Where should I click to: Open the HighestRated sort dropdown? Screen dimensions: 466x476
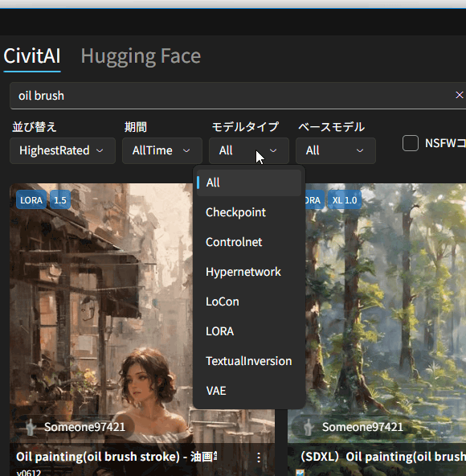63,150
